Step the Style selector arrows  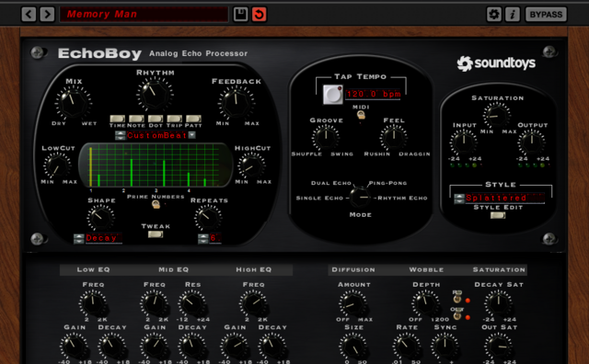click(459, 199)
